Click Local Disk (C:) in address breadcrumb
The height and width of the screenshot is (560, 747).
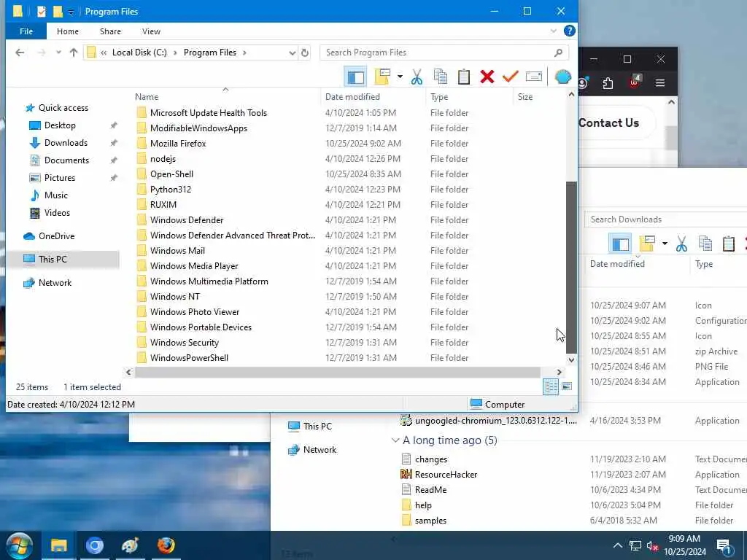coord(139,52)
